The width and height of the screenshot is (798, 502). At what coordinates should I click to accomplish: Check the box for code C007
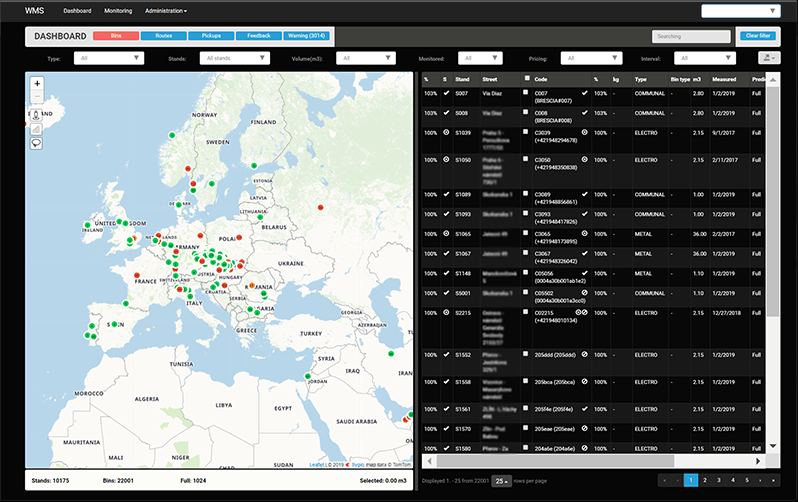[x=526, y=93]
